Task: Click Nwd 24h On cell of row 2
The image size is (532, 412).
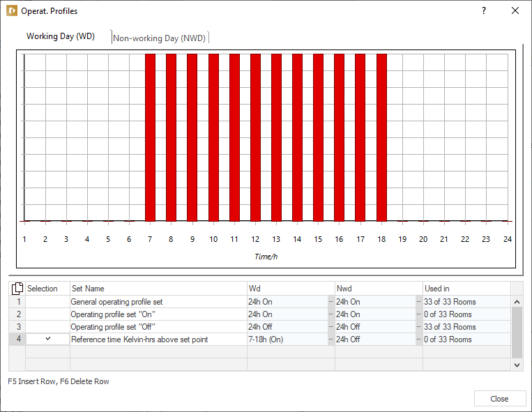Action: pos(375,314)
